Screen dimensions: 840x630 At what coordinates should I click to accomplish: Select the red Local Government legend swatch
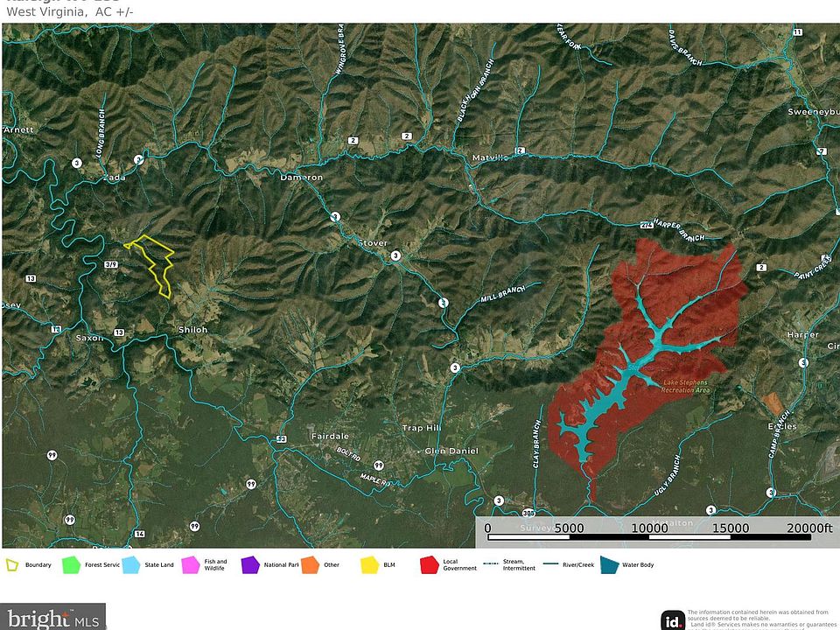pyautogui.click(x=429, y=564)
